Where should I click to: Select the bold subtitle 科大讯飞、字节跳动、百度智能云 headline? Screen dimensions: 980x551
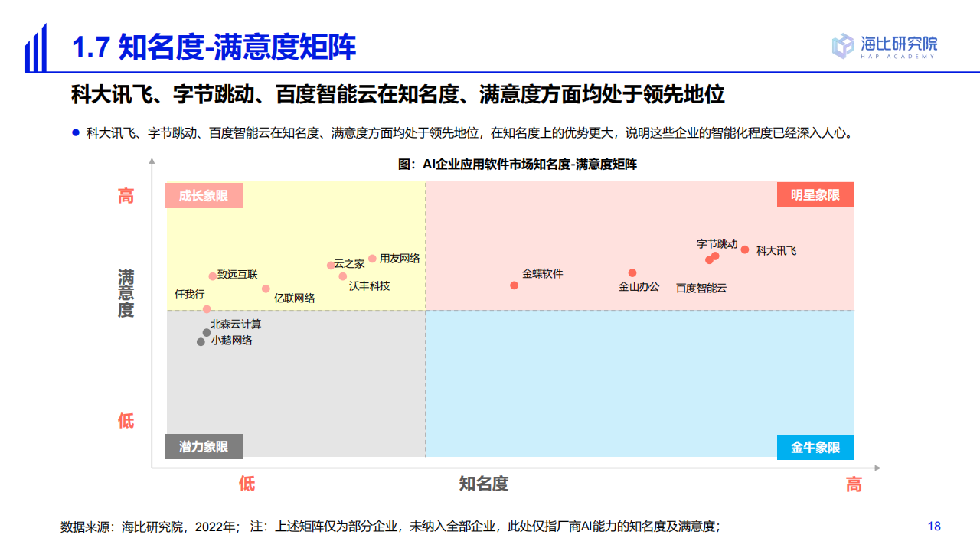(398, 95)
